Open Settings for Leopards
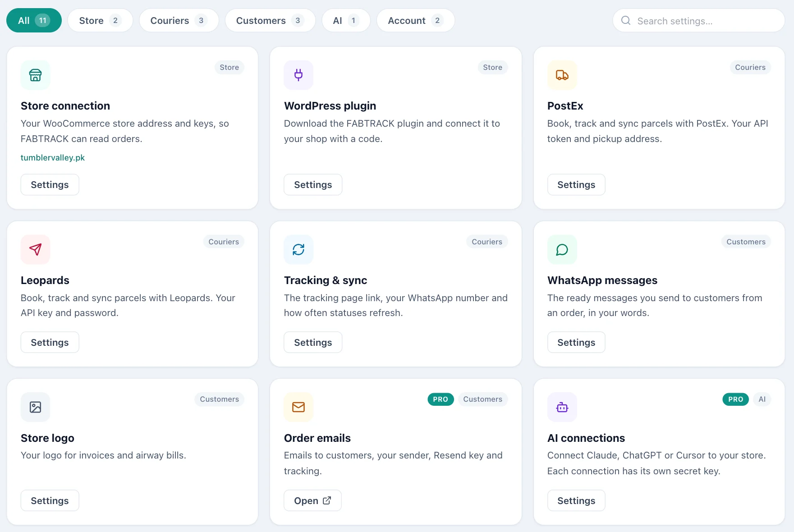 50,343
